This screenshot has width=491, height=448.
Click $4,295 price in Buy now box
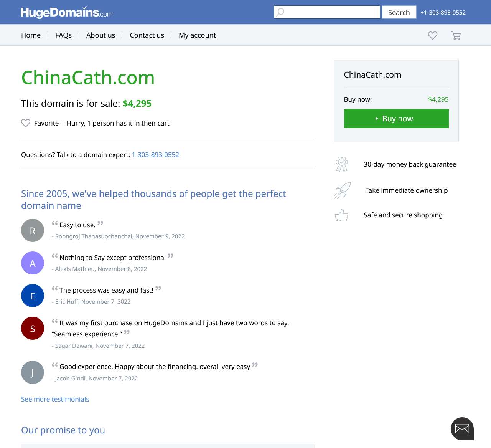point(438,99)
